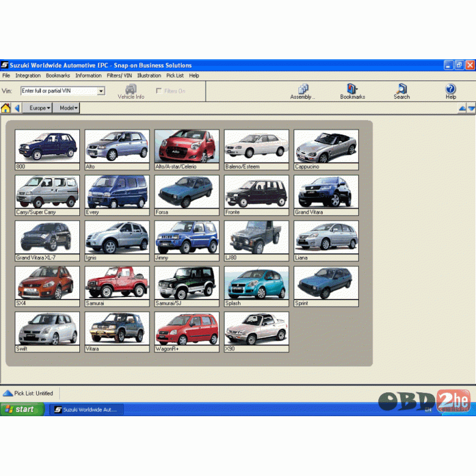Select the Swift thumbnail
Image resolution: width=476 pixels, height=476 pixels.
pyautogui.click(x=48, y=332)
